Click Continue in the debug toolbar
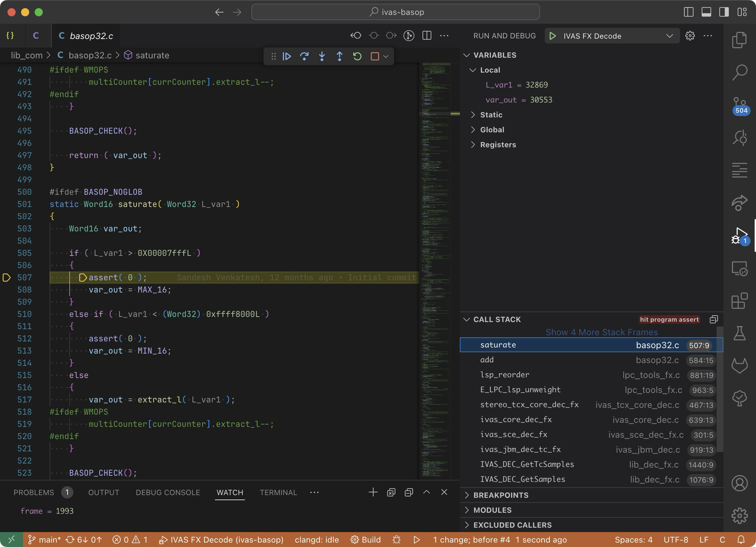 pyautogui.click(x=287, y=56)
